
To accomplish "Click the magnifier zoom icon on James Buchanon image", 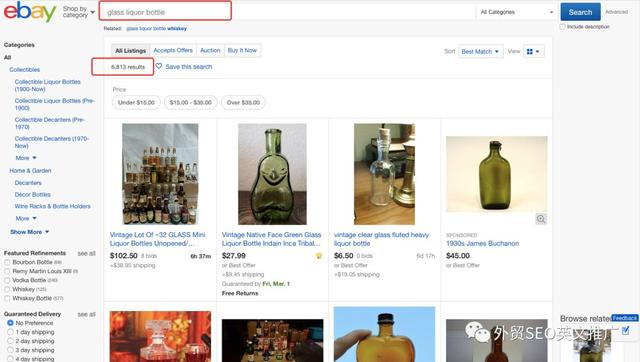I will click(541, 219).
